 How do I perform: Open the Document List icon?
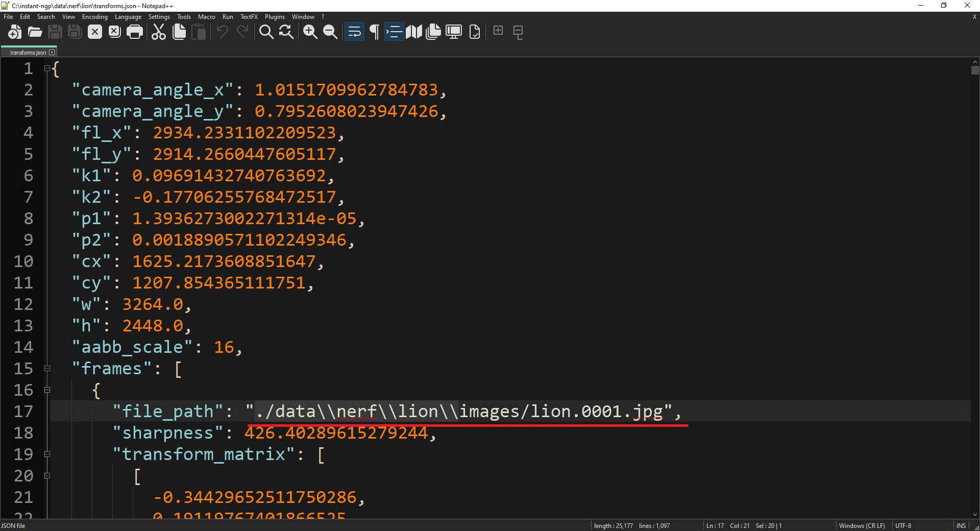point(434,32)
